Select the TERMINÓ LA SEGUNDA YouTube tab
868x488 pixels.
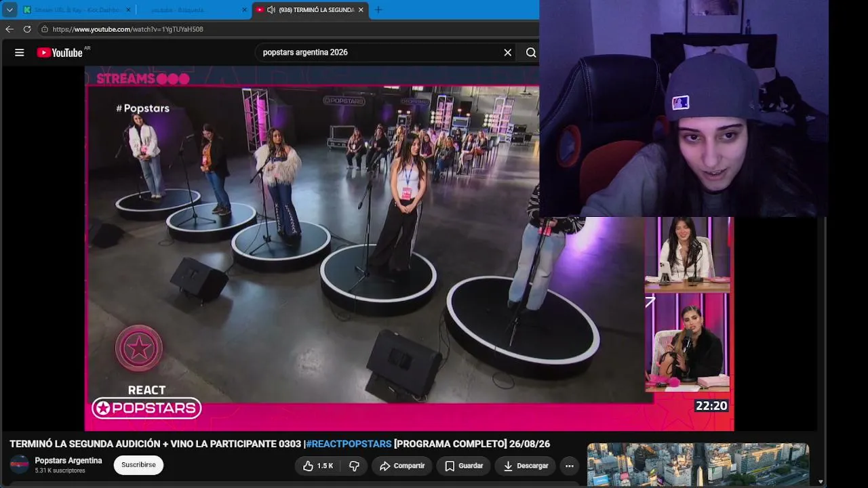(310, 9)
